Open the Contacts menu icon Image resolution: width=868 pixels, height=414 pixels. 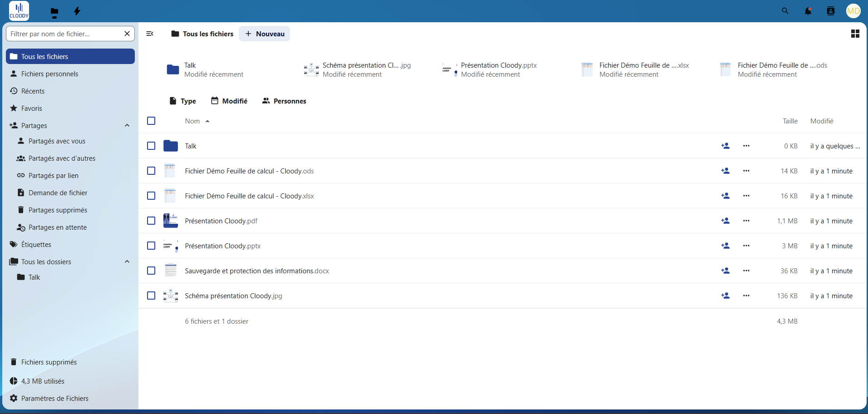point(831,11)
